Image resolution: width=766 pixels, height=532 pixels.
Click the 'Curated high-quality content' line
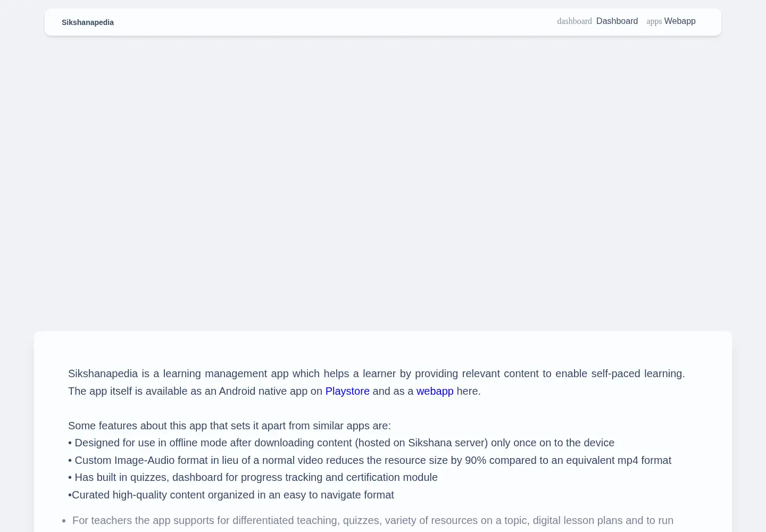point(231,495)
